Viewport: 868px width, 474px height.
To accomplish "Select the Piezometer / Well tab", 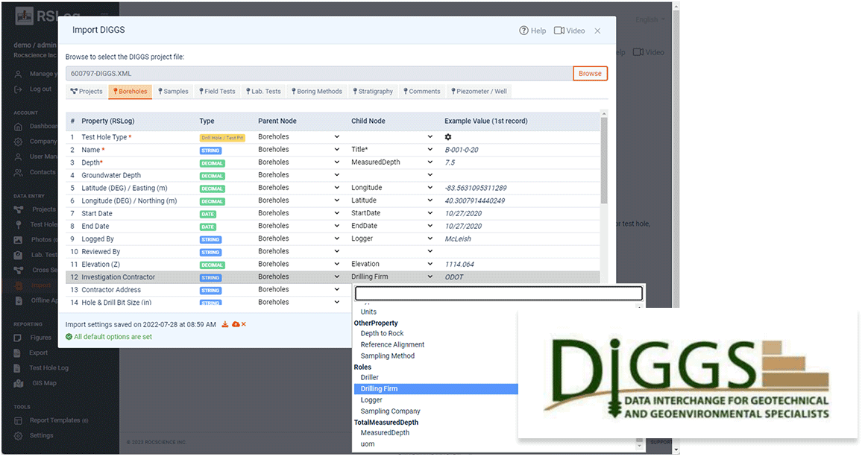I will [479, 91].
